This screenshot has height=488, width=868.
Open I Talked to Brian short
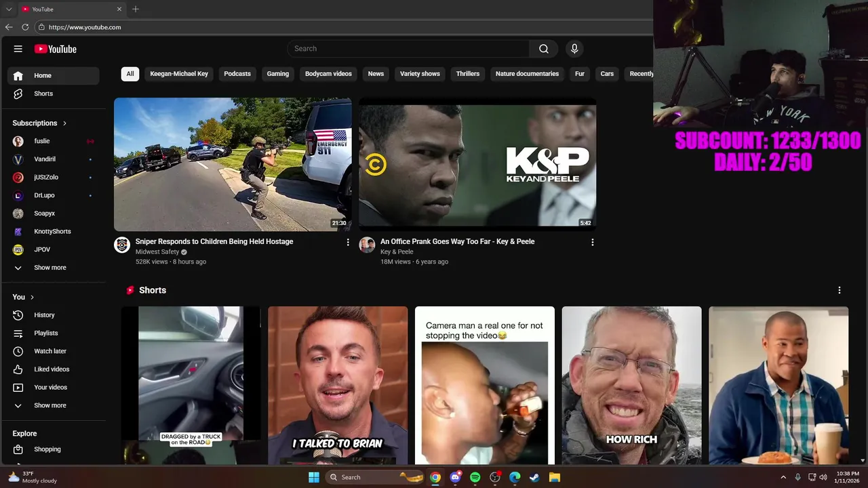click(x=338, y=386)
